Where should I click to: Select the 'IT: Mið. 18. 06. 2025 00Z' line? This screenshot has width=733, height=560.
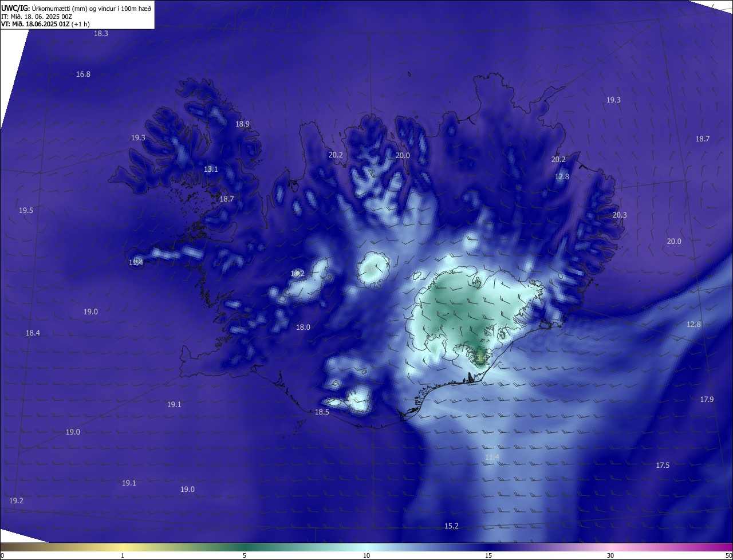tap(36, 17)
